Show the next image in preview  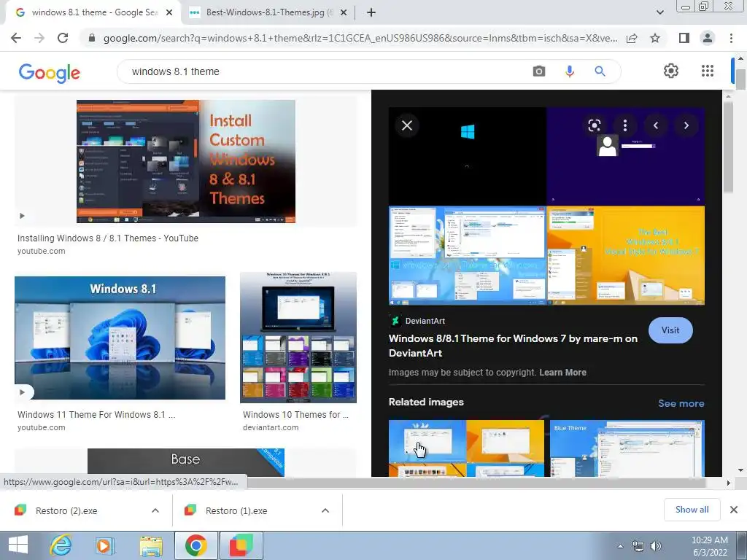[x=686, y=125]
